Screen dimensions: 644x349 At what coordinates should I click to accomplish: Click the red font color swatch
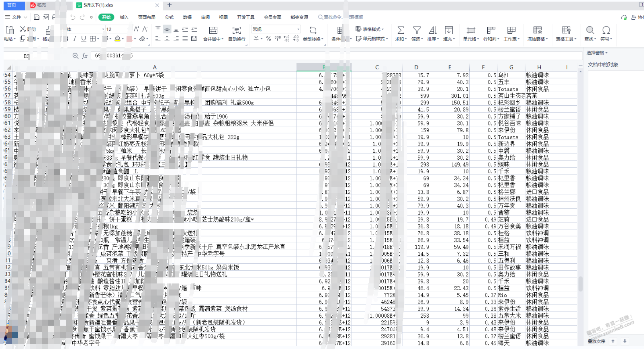(x=129, y=39)
